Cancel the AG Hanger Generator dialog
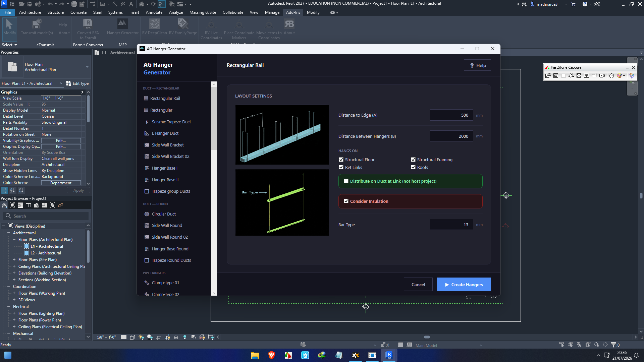This screenshot has height=362, width=644. [418, 285]
